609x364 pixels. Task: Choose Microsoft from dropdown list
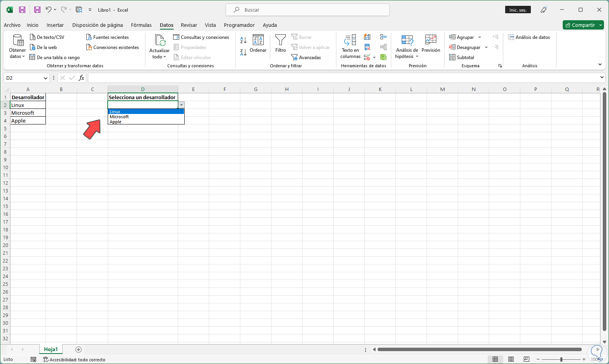point(146,117)
